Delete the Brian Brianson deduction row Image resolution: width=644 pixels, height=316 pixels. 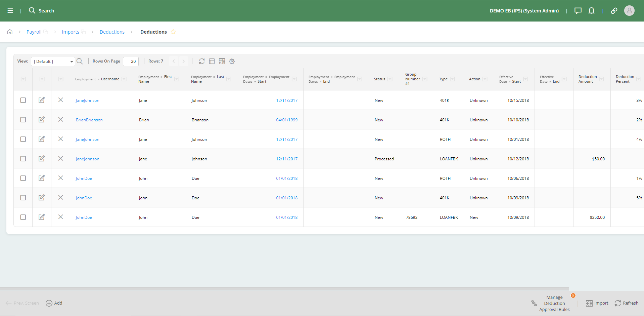coord(60,119)
